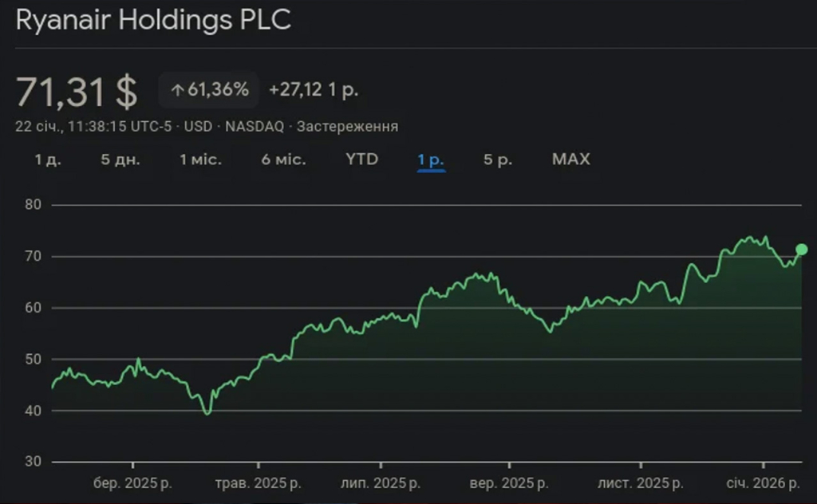Open the Застереження disclaimer link
817x504 pixels.
click(347, 127)
